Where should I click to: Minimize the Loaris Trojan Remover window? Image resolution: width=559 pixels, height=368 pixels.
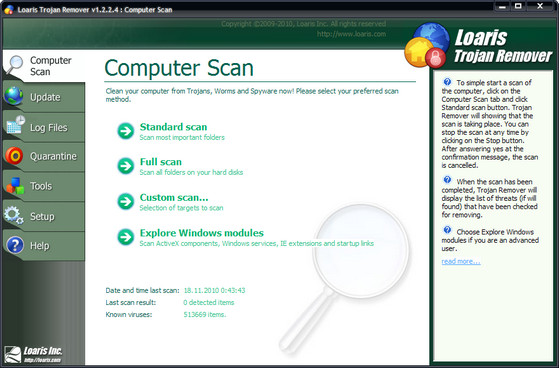click(x=502, y=6)
